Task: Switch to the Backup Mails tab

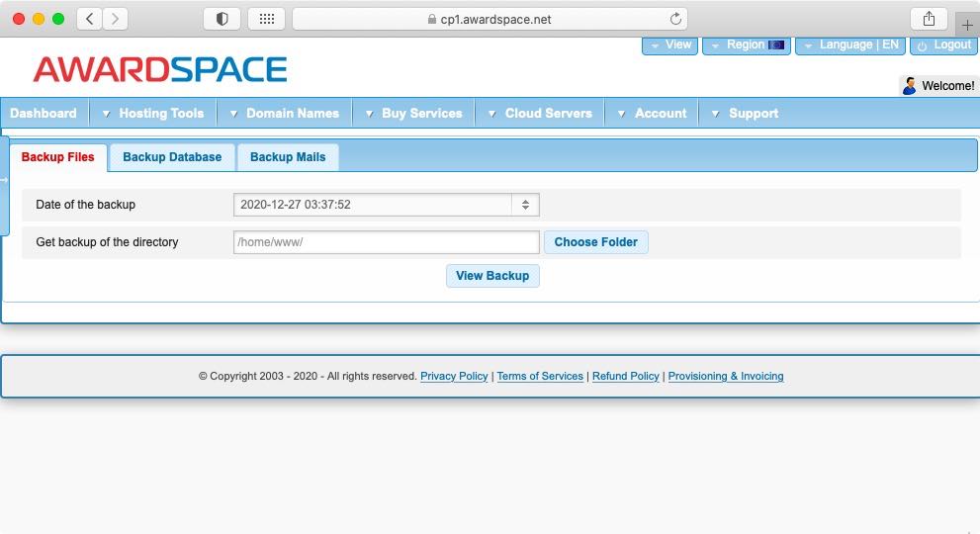Action: (288, 157)
